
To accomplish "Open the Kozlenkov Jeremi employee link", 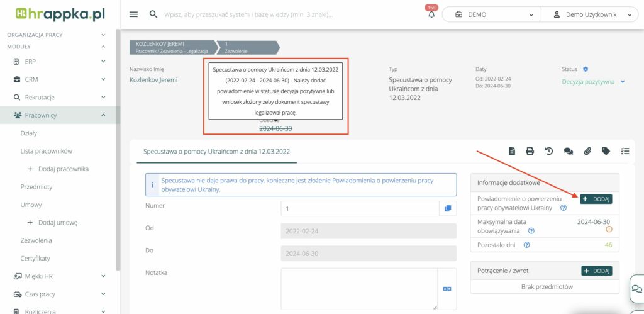I will [x=153, y=80].
